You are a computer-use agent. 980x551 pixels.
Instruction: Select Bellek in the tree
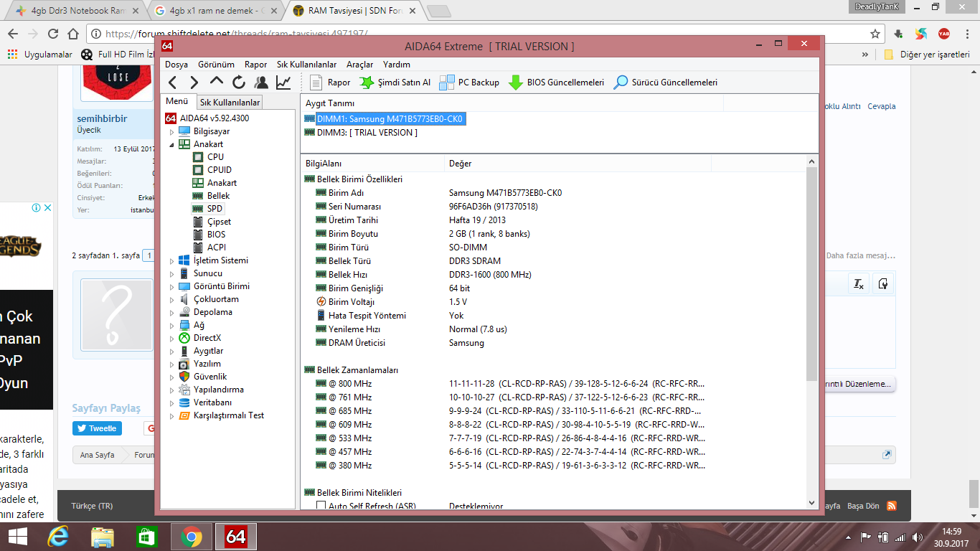218,196
